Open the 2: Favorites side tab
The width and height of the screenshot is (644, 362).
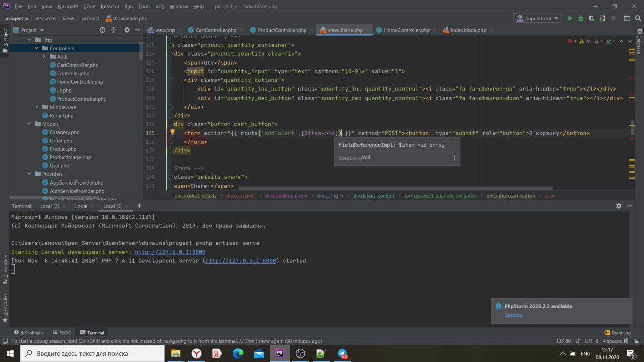coord(5,308)
